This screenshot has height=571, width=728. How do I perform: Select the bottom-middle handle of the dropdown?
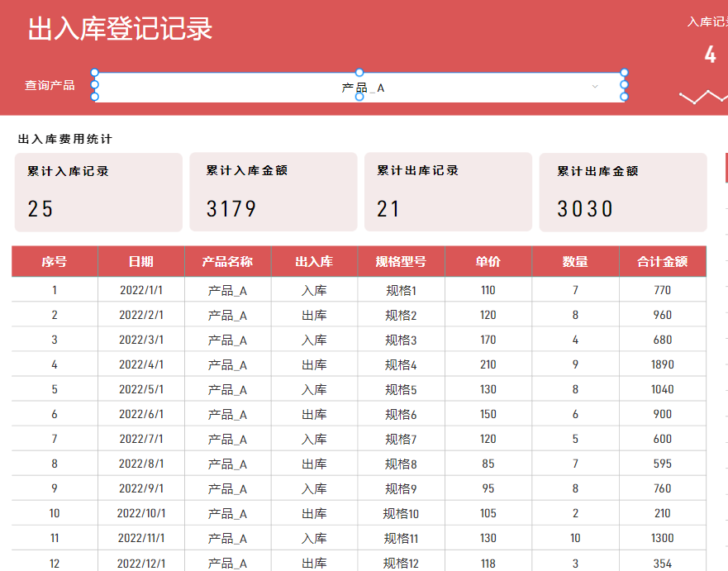tap(359, 98)
